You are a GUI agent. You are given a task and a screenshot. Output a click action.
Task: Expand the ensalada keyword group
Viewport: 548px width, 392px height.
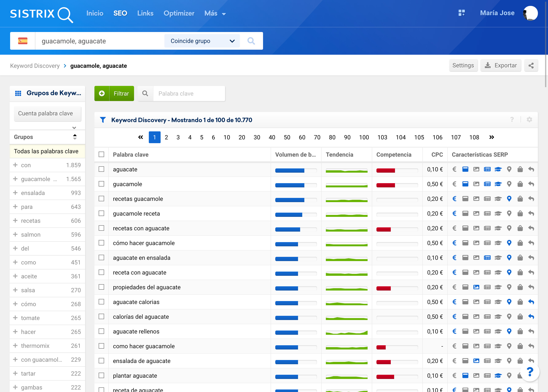[15, 193]
